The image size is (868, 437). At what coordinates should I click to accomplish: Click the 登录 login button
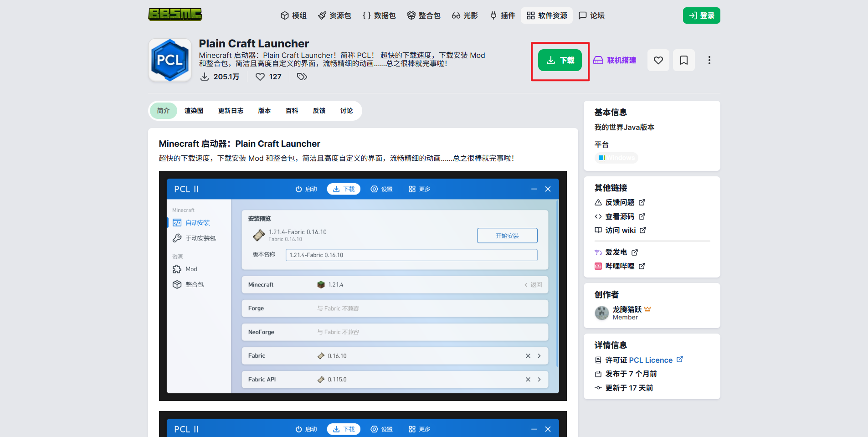(x=701, y=15)
